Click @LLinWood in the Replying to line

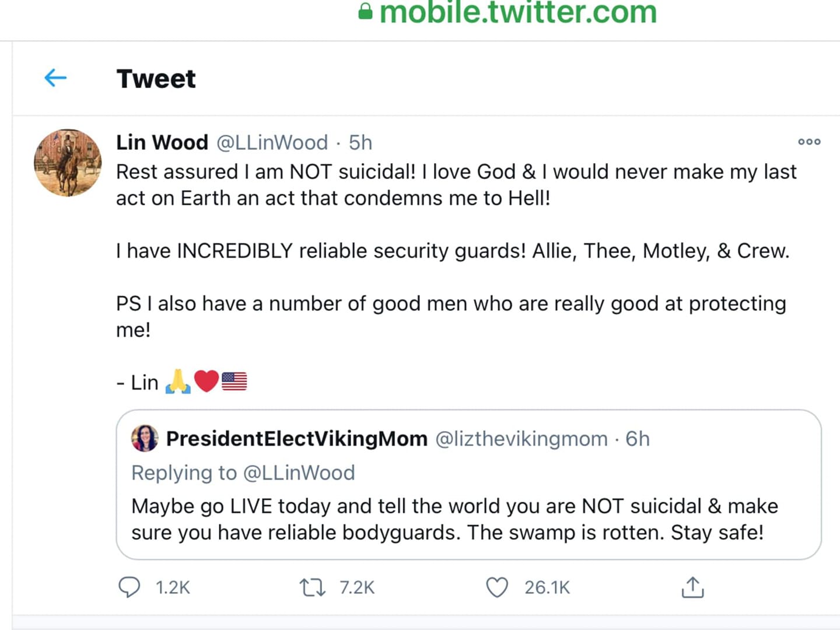(299, 473)
